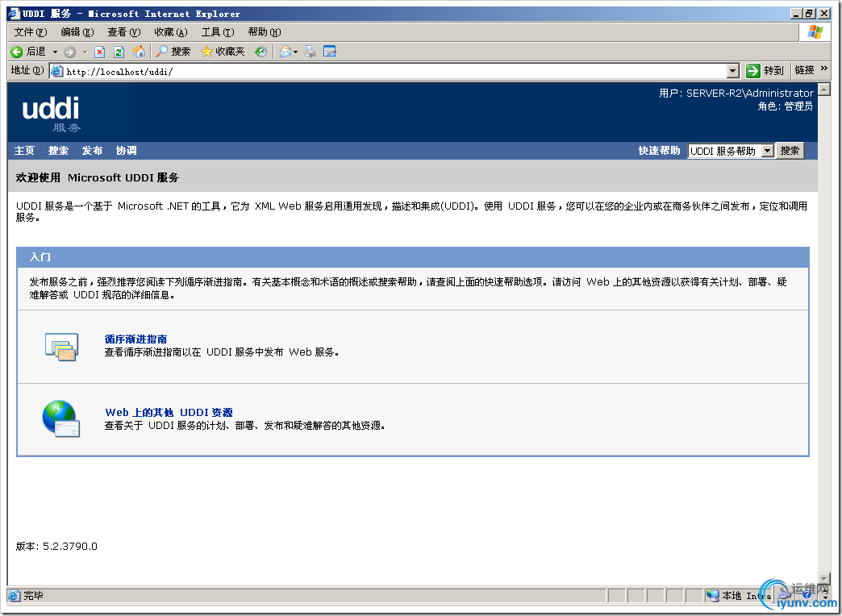
Task: Click the address bar URL field
Action: [394, 71]
